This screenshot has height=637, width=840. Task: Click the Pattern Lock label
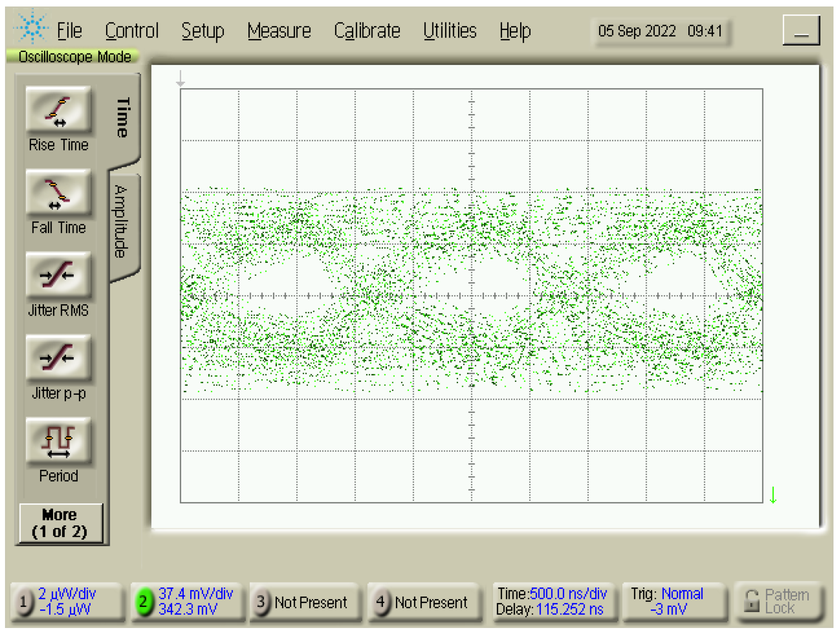tap(786, 601)
